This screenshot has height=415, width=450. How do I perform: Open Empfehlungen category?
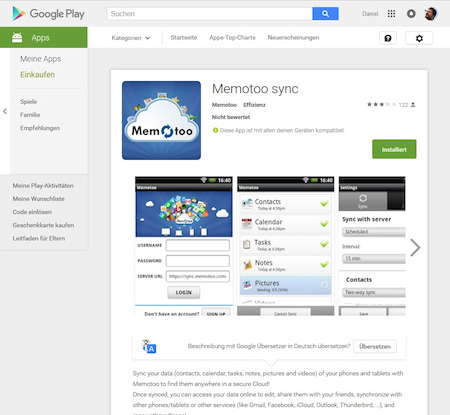40,128
